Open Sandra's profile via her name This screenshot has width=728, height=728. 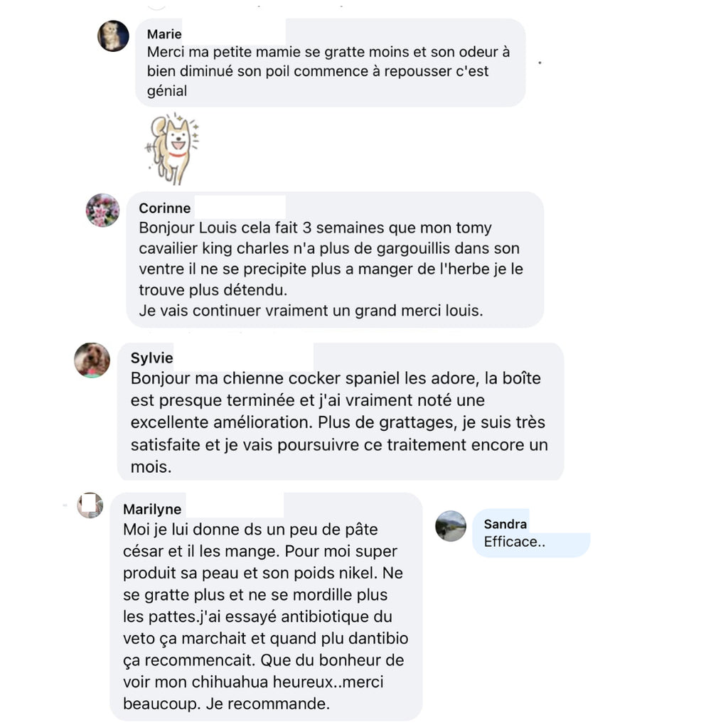(505, 524)
